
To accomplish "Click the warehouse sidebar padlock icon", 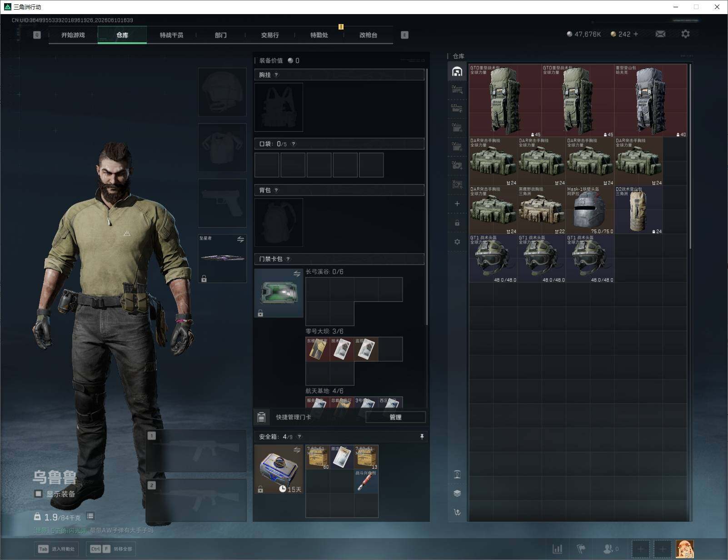I will pyautogui.click(x=457, y=223).
